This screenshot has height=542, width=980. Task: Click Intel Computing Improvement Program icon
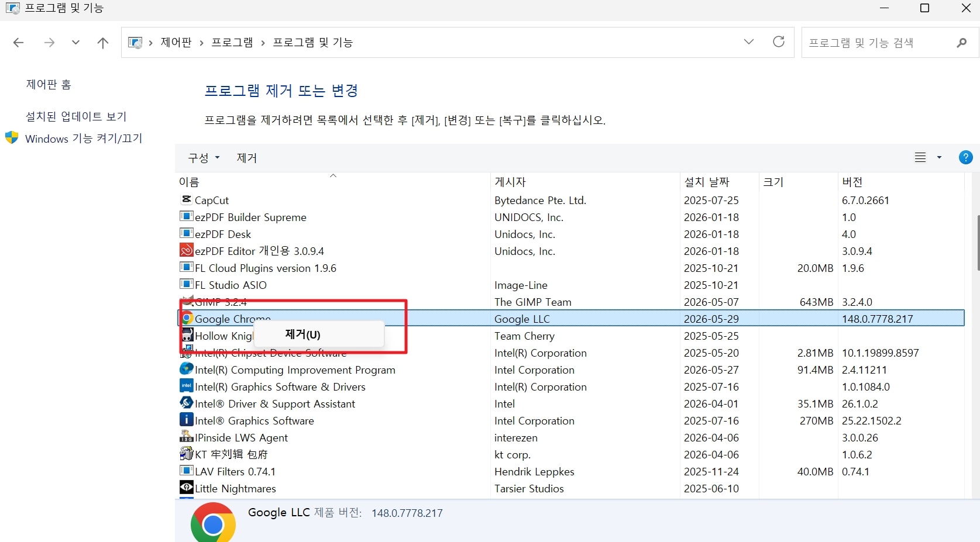[x=187, y=369]
